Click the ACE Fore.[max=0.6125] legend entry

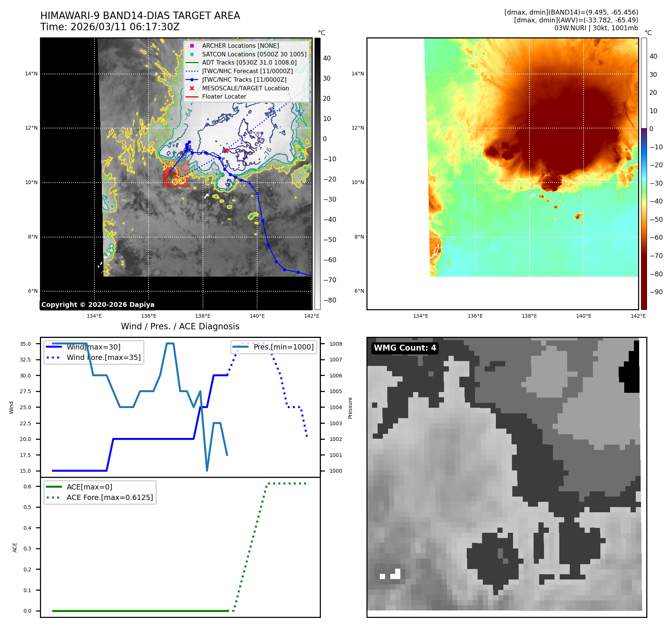(109, 497)
